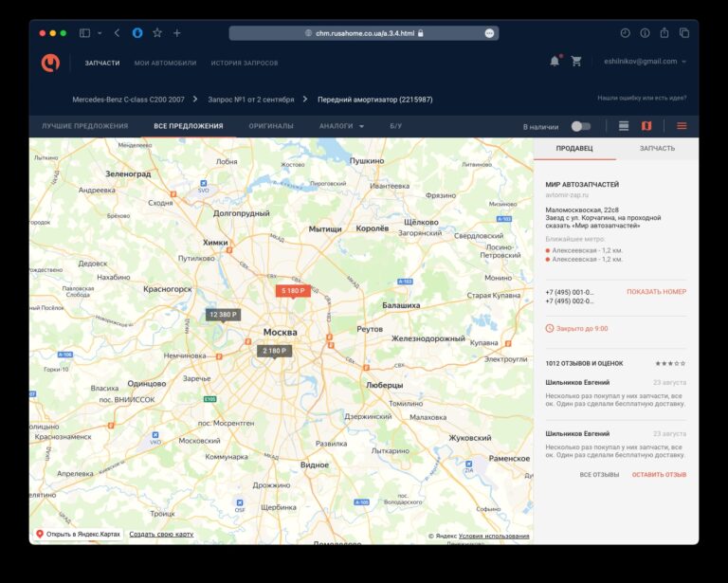The height and width of the screenshot is (583, 728).
Task: Open 'Открыть в Яндекс.Картах'
Action: click(78, 535)
